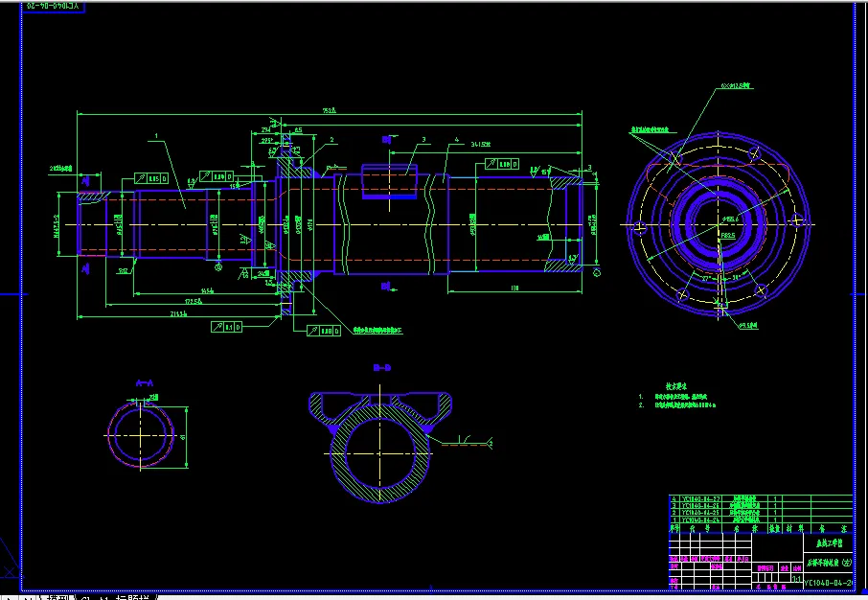Viewport: 868px width, 600px height.
Task: Select the 技术要求 heading text
Action: [x=676, y=386]
